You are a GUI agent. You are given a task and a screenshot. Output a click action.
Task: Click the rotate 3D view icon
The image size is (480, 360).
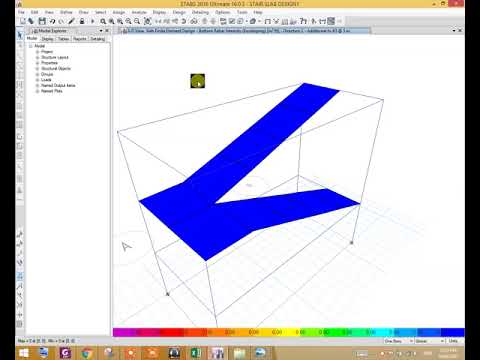pos(184,21)
